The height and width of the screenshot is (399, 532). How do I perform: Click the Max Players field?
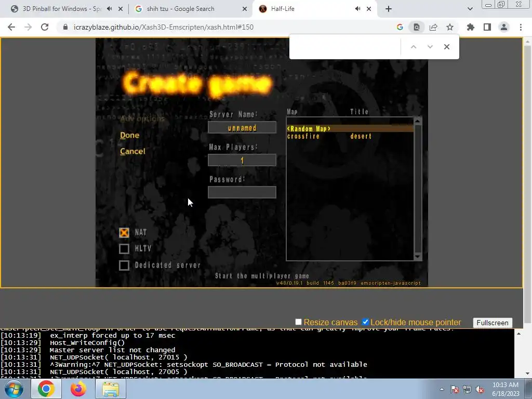click(x=242, y=160)
